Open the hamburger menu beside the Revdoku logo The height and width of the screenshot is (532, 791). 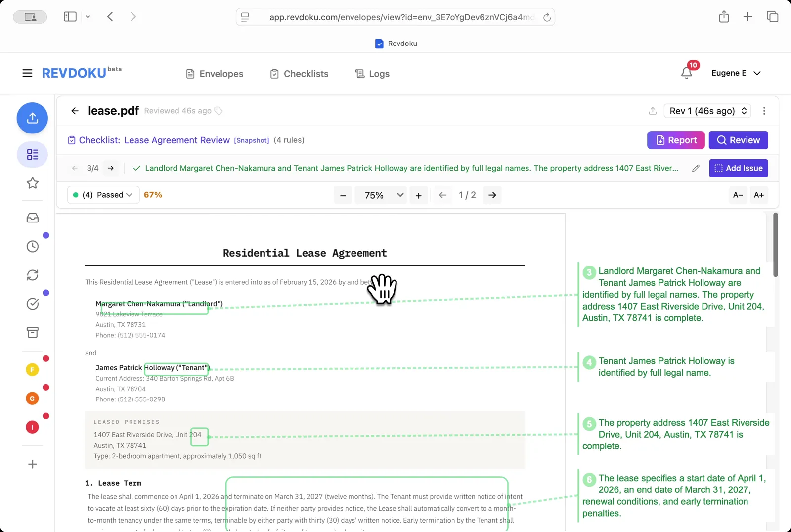[x=27, y=73]
